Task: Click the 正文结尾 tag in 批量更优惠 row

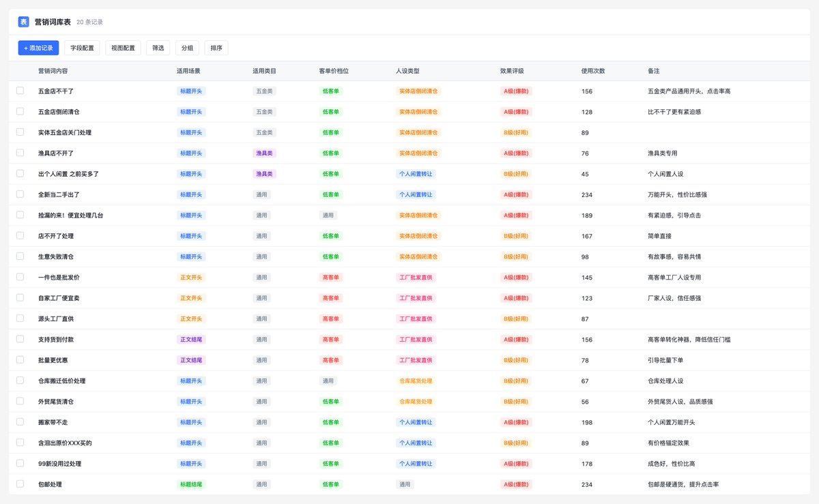Action: (191, 360)
